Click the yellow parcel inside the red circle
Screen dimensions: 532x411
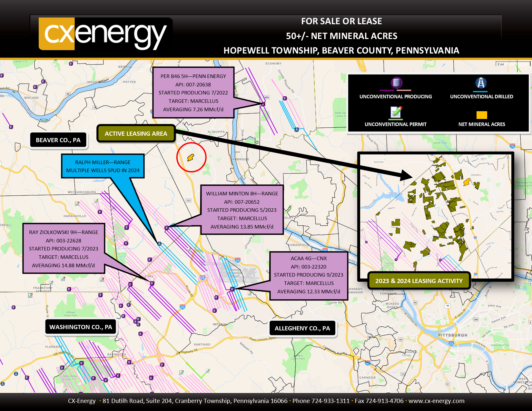click(191, 158)
